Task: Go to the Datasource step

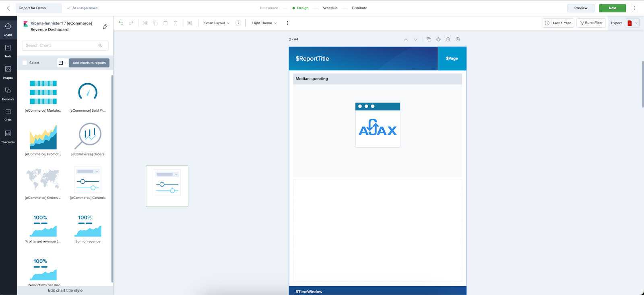Action: click(x=269, y=8)
